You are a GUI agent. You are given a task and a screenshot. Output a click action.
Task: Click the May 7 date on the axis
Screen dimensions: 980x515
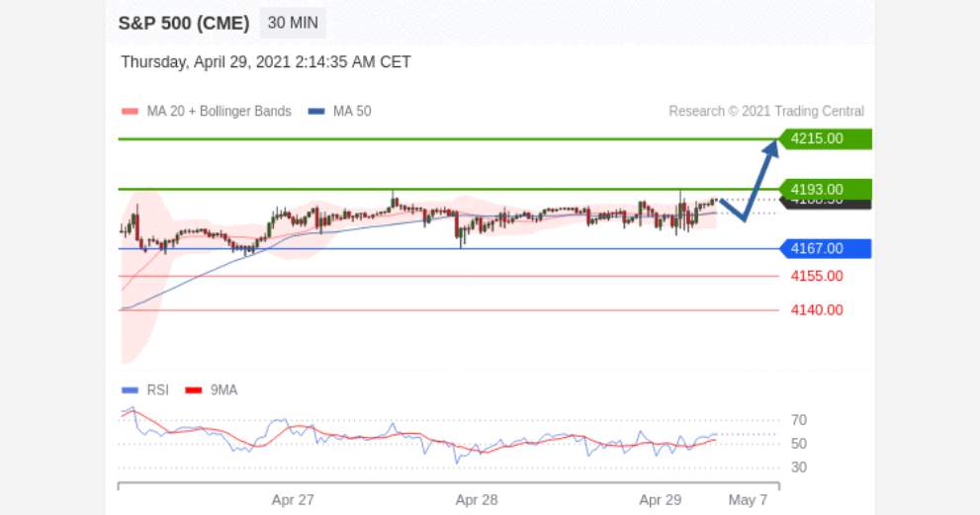pos(748,500)
